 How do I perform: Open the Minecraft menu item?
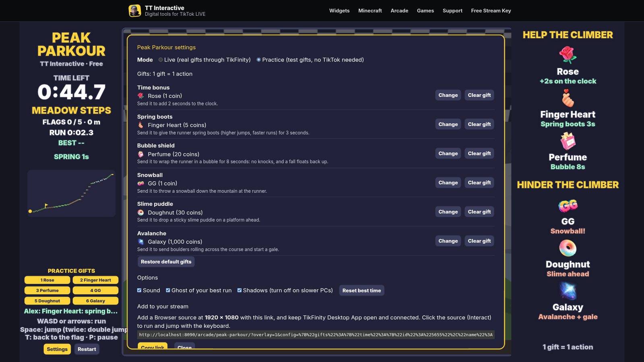point(370,11)
